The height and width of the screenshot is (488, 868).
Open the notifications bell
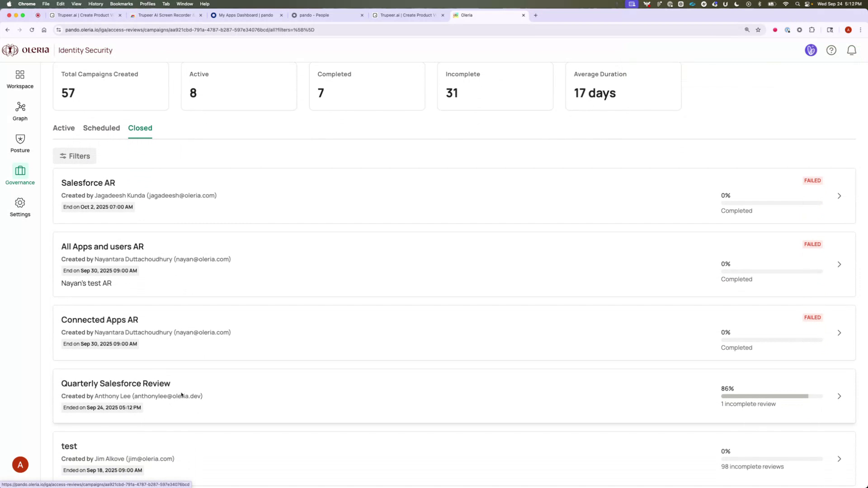851,50
